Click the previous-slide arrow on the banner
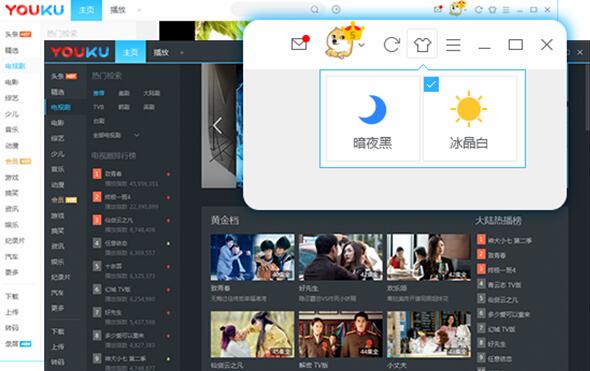 pos(217,125)
